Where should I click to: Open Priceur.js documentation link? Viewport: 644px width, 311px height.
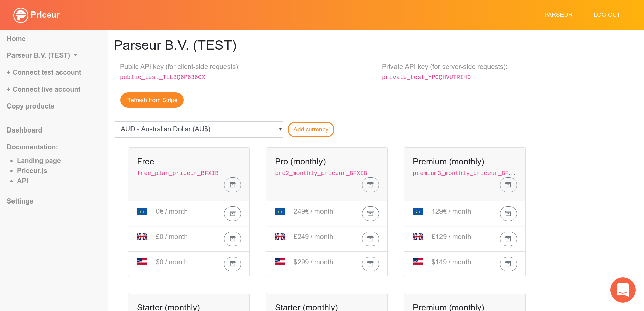[32, 171]
